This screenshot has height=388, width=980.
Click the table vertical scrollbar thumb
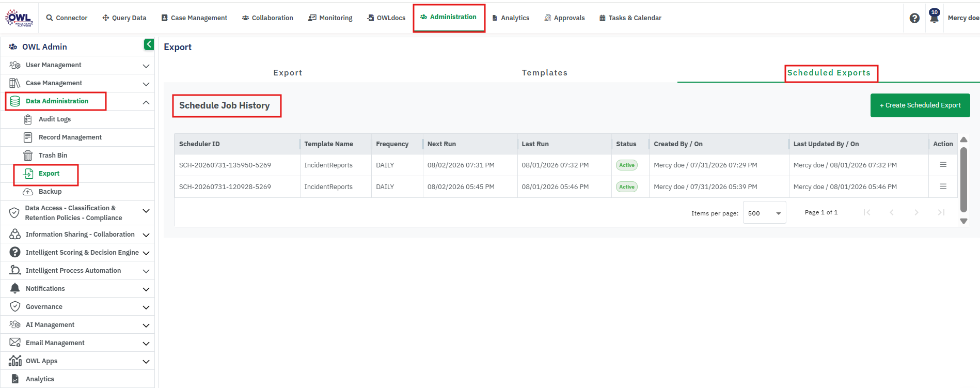(x=963, y=179)
